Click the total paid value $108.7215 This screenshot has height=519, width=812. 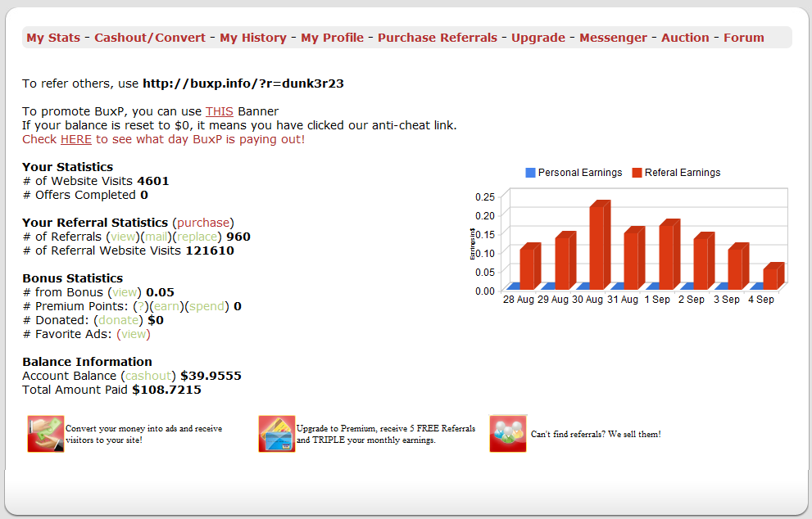[x=167, y=390]
